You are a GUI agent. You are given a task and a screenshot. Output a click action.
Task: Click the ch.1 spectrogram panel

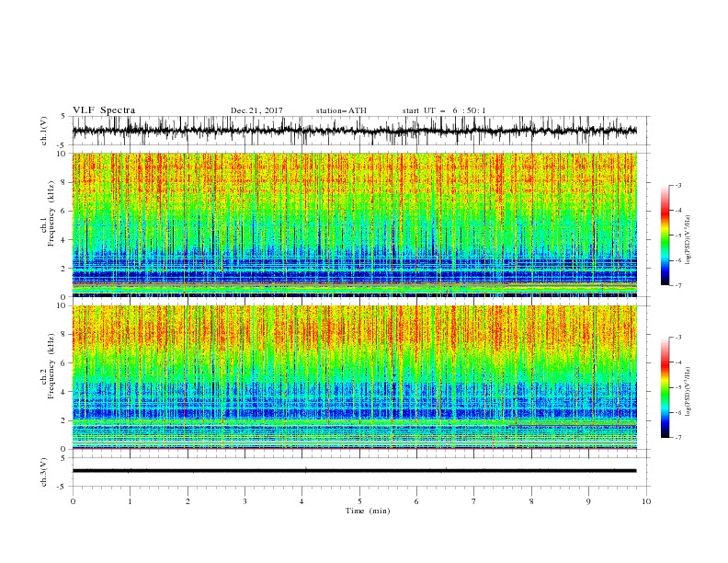[354, 224]
